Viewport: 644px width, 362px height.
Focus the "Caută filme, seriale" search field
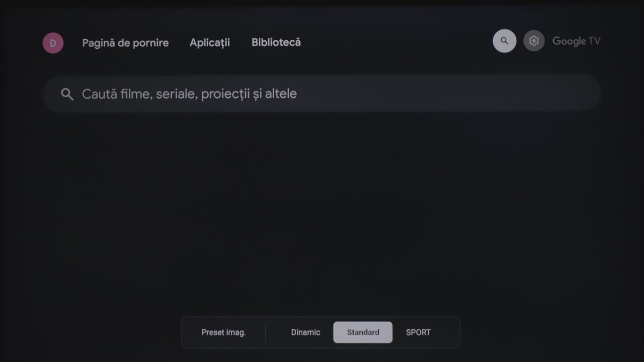tap(322, 93)
